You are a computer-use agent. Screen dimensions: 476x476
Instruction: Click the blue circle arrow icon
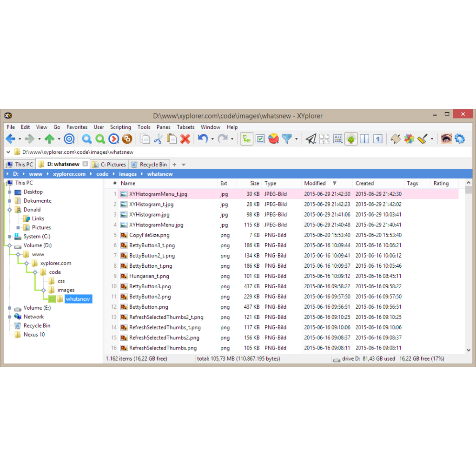click(x=114, y=139)
